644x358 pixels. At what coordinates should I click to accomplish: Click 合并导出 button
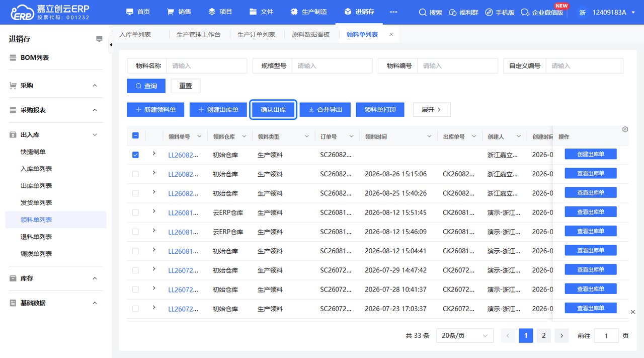point(325,109)
